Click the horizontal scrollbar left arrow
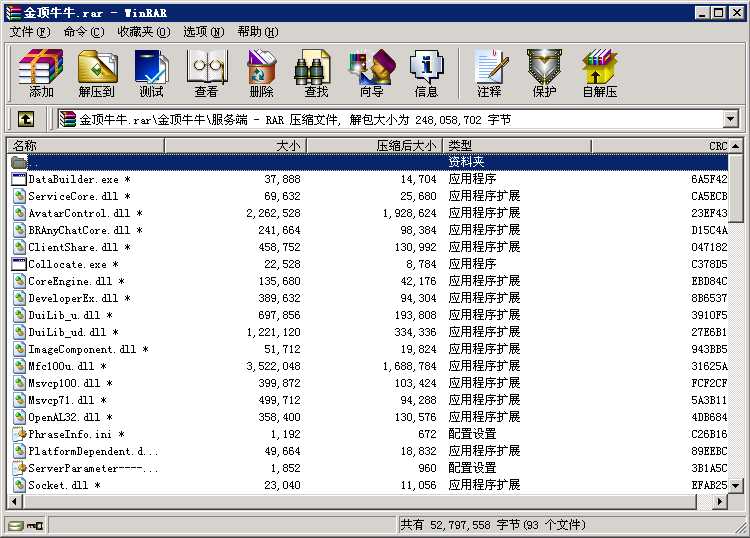 click(x=14, y=502)
